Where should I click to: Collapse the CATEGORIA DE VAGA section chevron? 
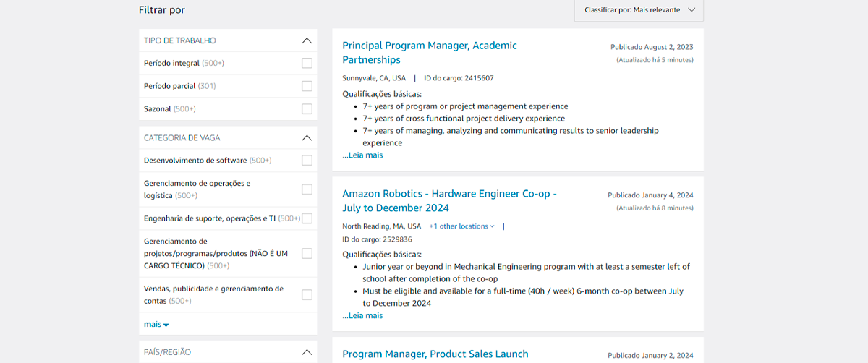click(x=307, y=137)
